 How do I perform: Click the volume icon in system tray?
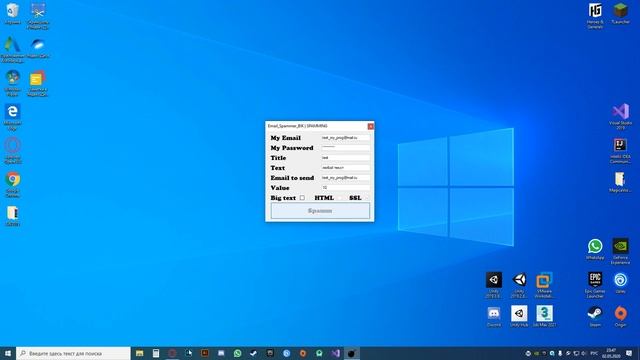point(584,353)
